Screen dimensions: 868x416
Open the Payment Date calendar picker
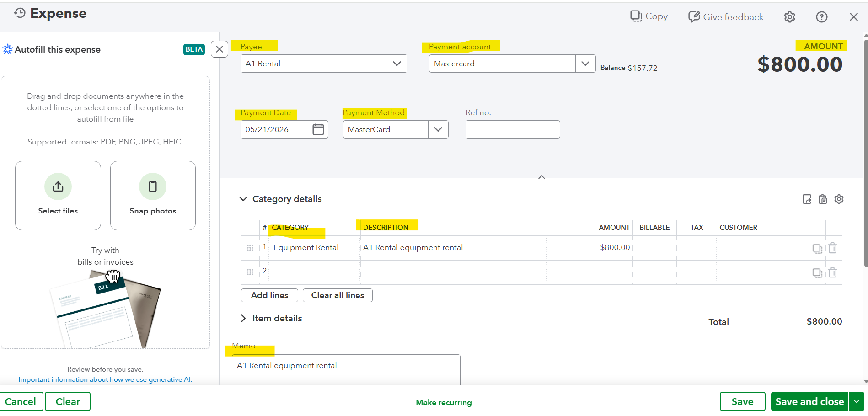(318, 129)
